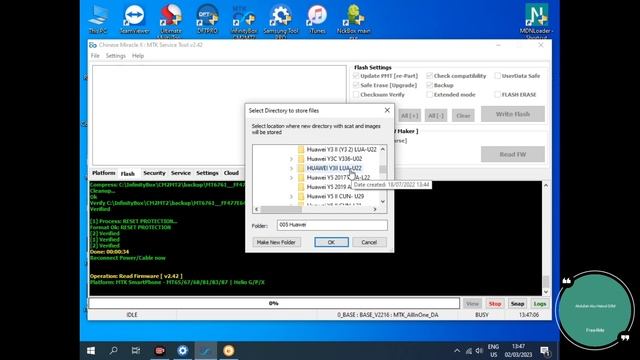The image size is (640, 360).
Task: Open the File menu
Action: pos(95,56)
